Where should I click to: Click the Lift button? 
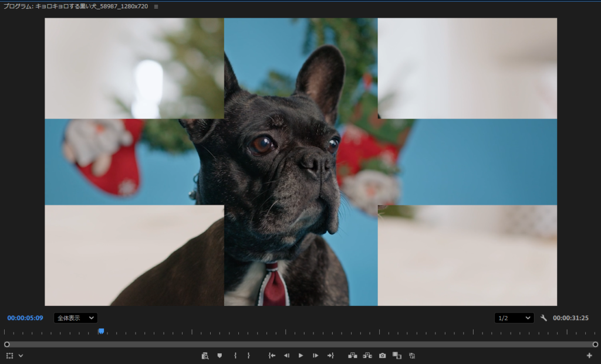click(353, 356)
